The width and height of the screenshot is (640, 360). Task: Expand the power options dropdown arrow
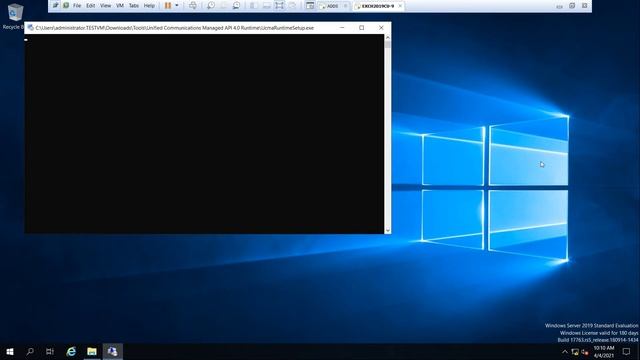(177, 6)
